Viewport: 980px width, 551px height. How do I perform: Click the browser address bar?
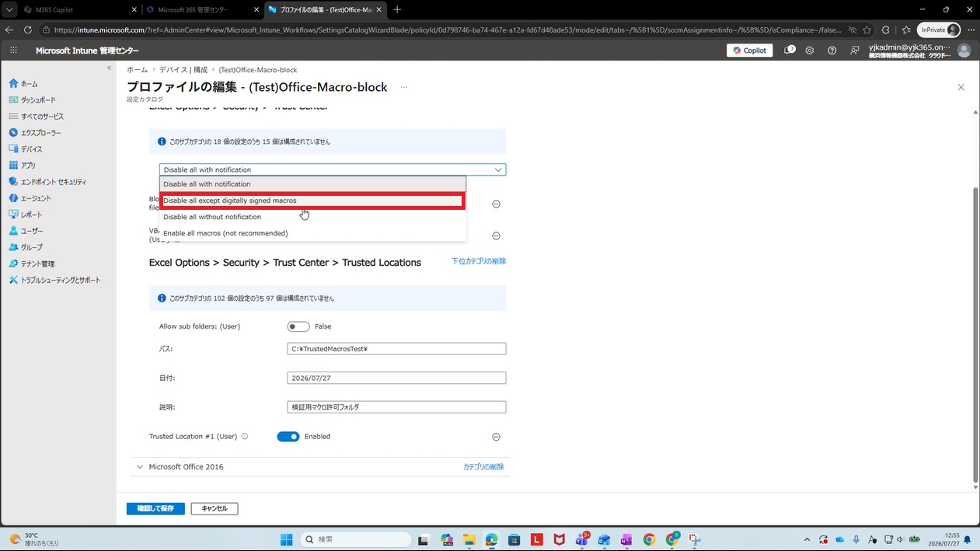[447, 30]
